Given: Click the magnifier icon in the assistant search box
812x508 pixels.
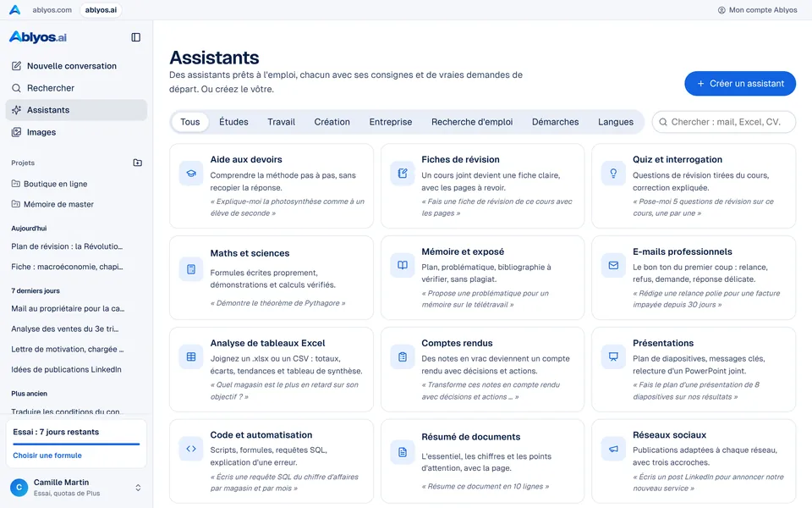Looking at the screenshot, I should (663, 122).
